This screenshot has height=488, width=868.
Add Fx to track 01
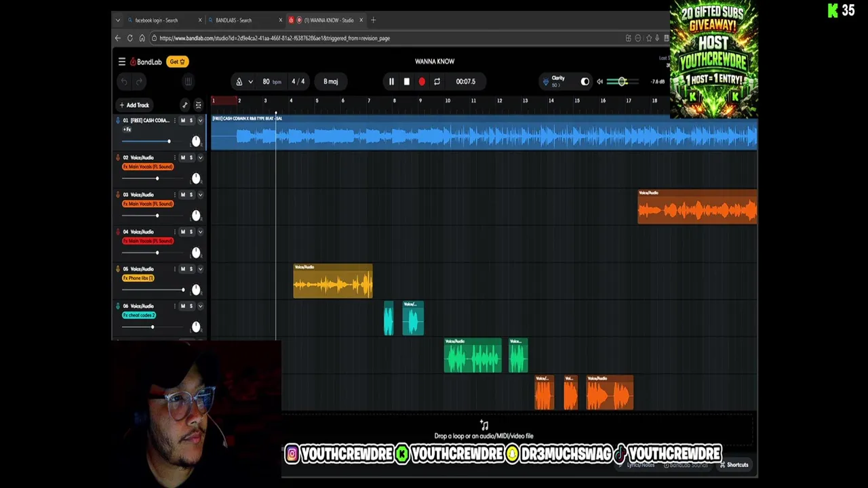coord(127,129)
